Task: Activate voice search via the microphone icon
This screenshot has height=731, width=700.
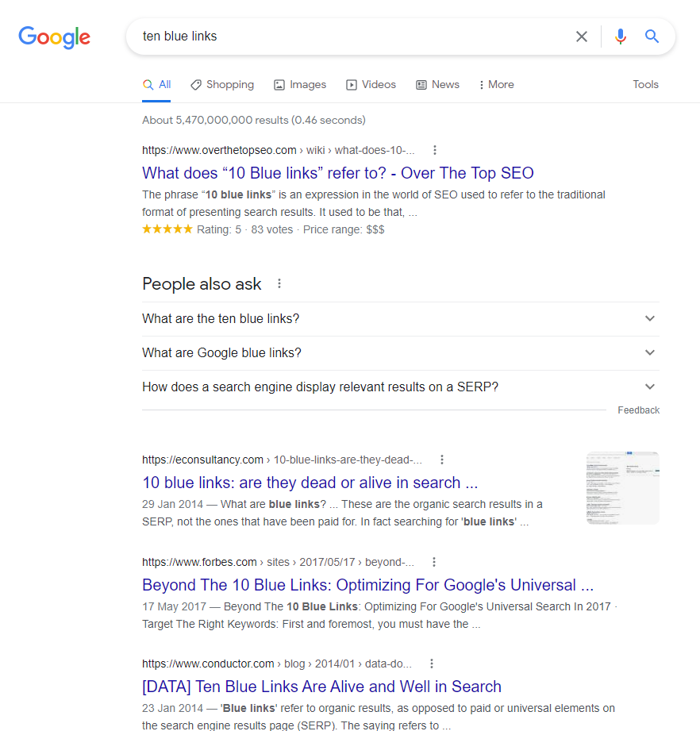Action: click(x=620, y=37)
